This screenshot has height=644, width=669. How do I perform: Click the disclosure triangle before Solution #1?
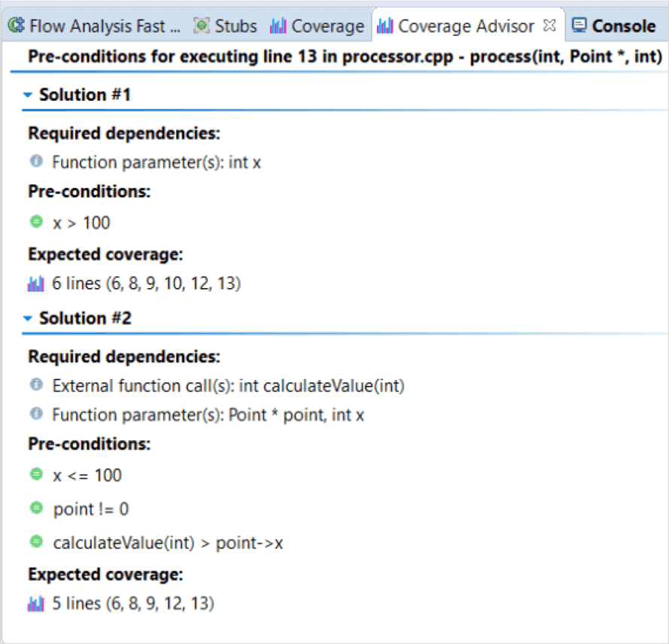click(x=28, y=94)
